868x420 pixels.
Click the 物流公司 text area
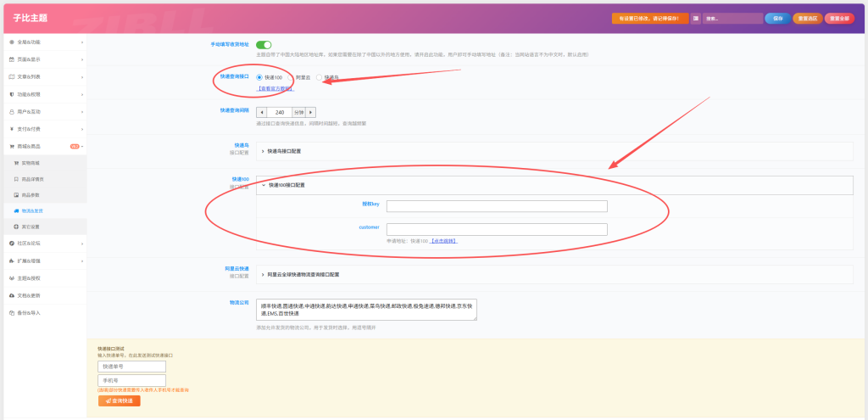click(x=366, y=310)
